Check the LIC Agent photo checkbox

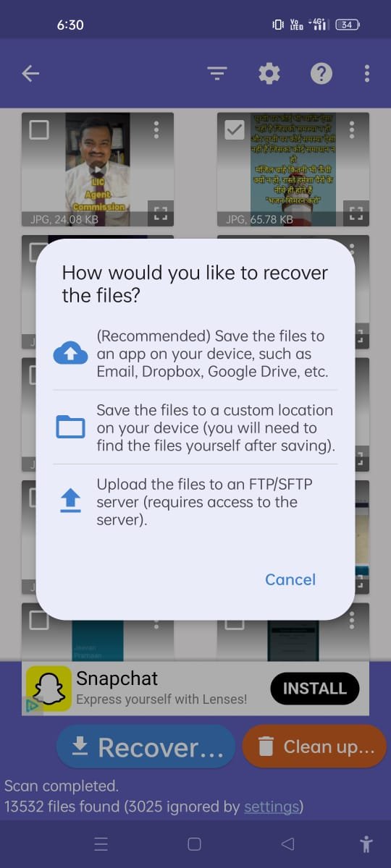[x=38, y=129]
